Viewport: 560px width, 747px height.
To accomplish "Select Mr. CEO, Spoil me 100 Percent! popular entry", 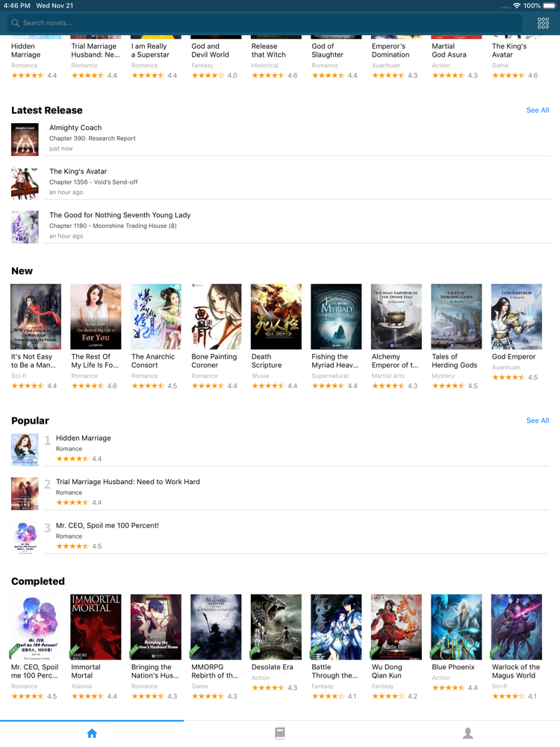I will pyautogui.click(x=280, y=536).
